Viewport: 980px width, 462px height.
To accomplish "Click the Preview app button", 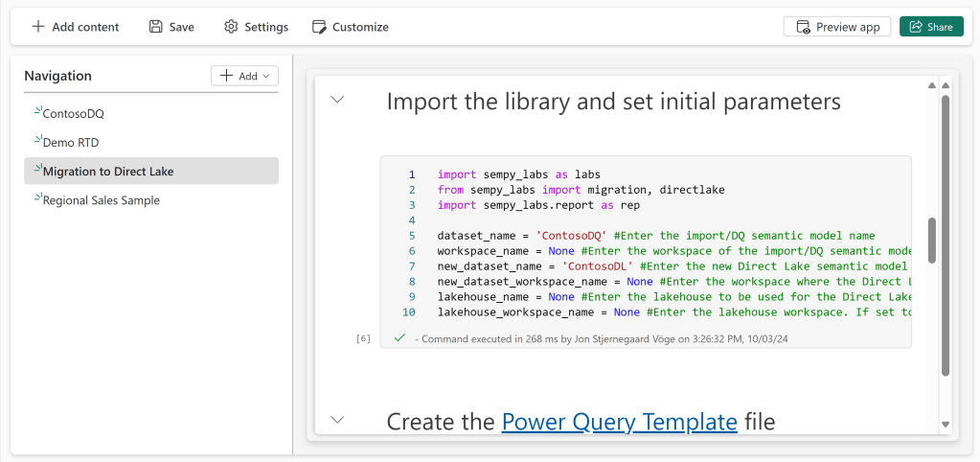I will pos(837,27).
